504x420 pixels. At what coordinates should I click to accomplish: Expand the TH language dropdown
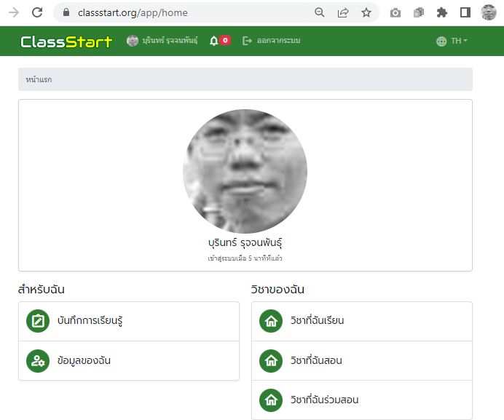460,41
